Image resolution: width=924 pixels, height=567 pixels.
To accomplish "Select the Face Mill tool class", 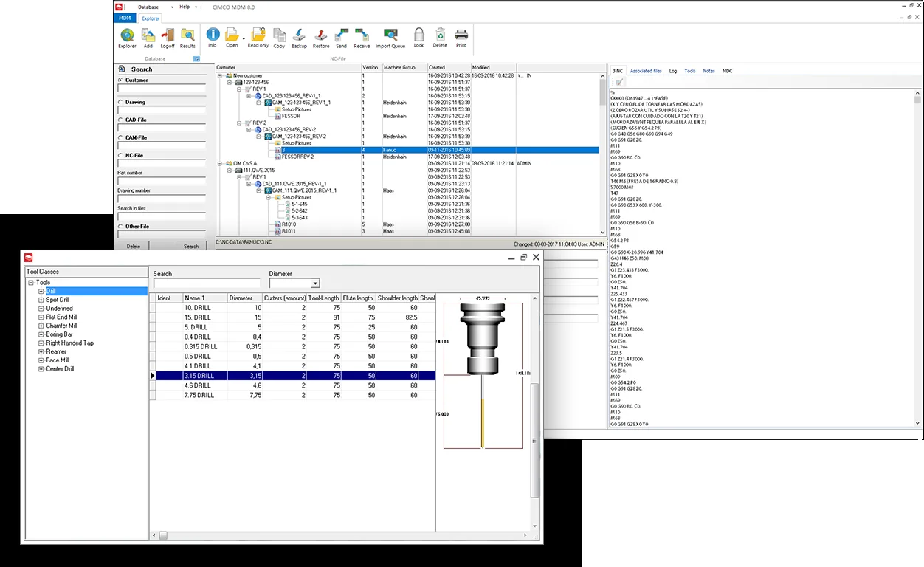I will coord(58,360).
